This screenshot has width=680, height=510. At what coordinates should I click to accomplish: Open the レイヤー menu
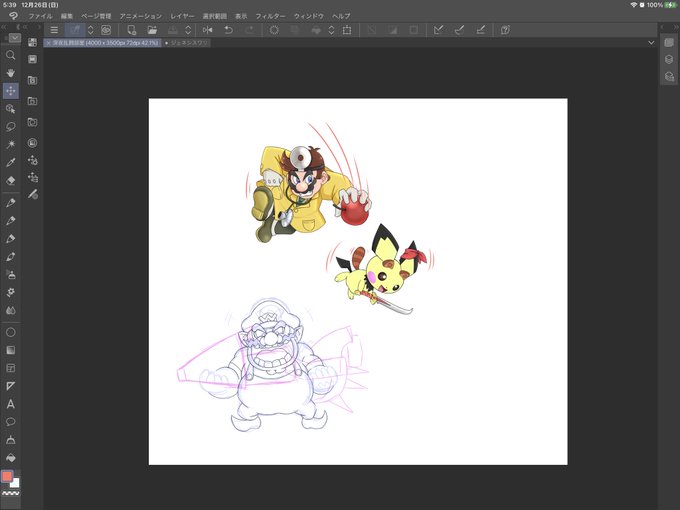(182, 16)
